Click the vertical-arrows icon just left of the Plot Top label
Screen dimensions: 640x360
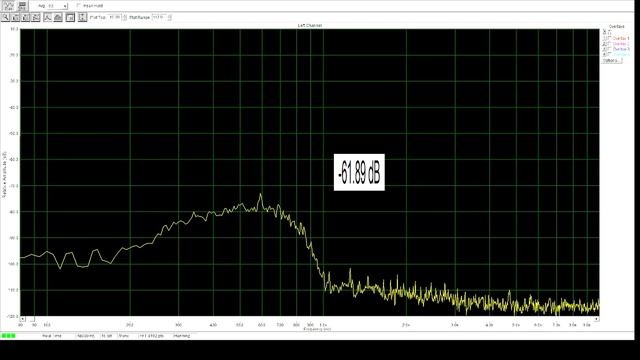tap(82, 17)
